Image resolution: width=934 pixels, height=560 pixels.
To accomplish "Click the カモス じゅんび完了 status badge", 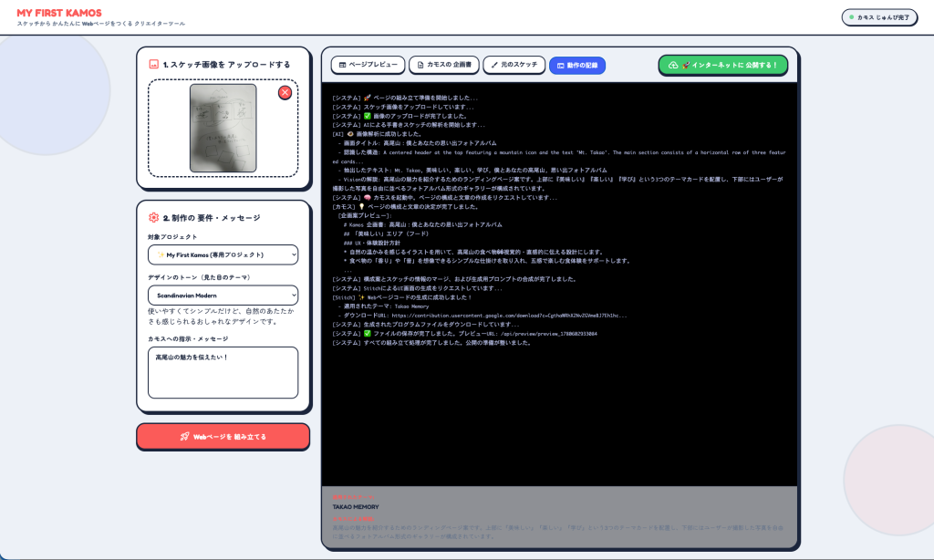I will pyautogui.click(x=880, y=17).
